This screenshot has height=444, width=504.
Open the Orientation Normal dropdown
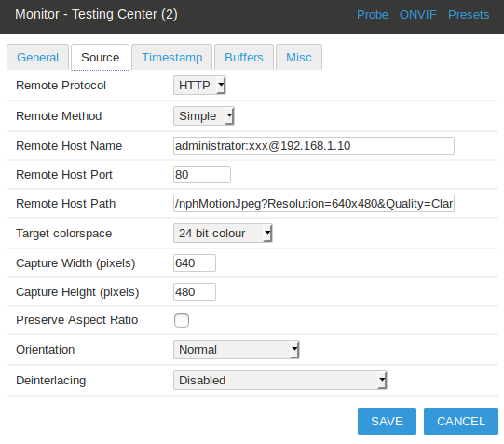coord(237,349)
